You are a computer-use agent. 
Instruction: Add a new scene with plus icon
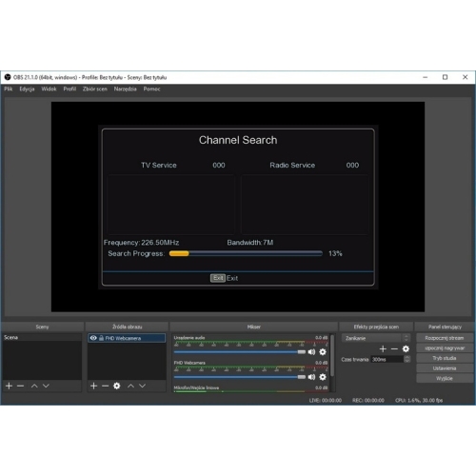pyautogui.click(x=10, y=386)
